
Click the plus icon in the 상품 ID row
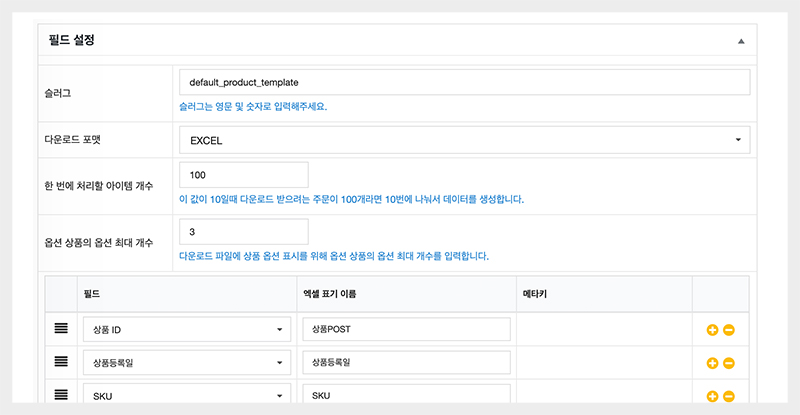coord(712,331)
